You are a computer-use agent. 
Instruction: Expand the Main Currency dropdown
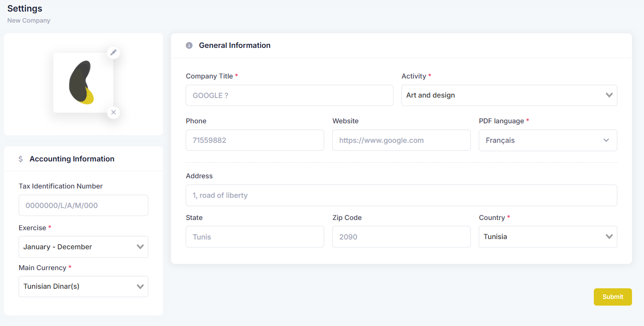(83, 287)
